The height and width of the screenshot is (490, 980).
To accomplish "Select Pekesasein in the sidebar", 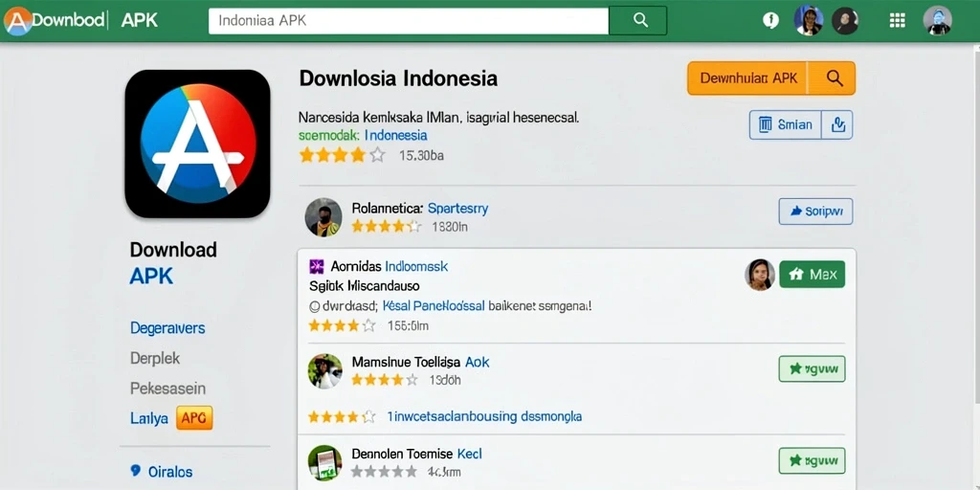I will (167, 389).
